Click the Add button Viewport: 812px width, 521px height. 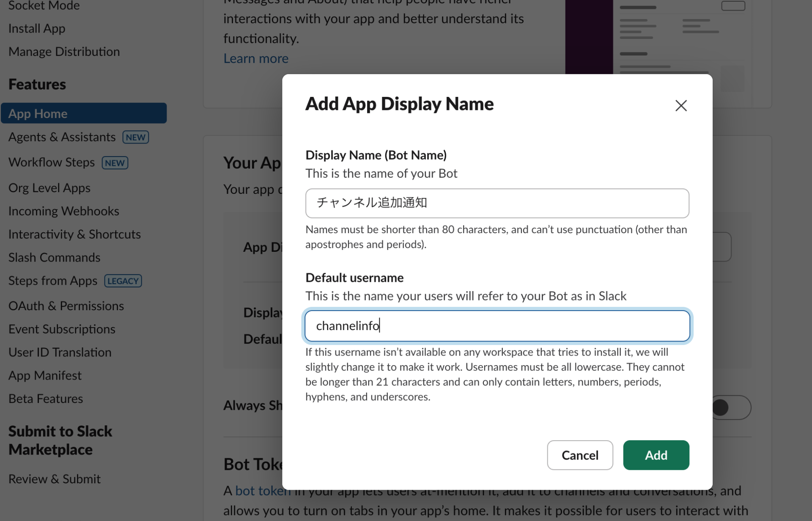pyautogui.click(x=656, y=455)
